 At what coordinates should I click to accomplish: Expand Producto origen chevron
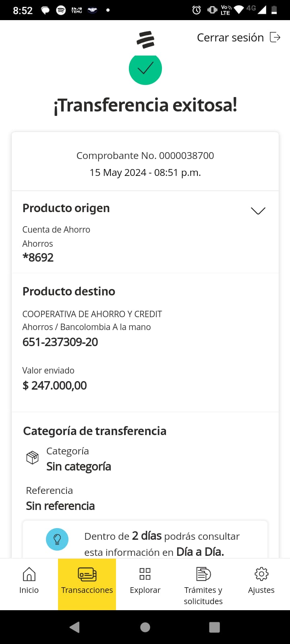click(x=258, y=211)
